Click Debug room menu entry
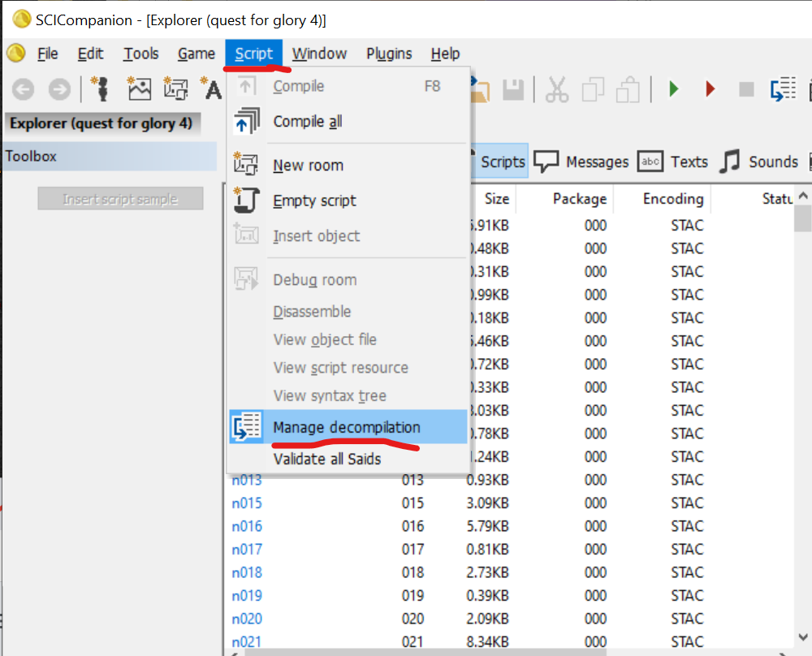812x656 pixels. (348, 279)
